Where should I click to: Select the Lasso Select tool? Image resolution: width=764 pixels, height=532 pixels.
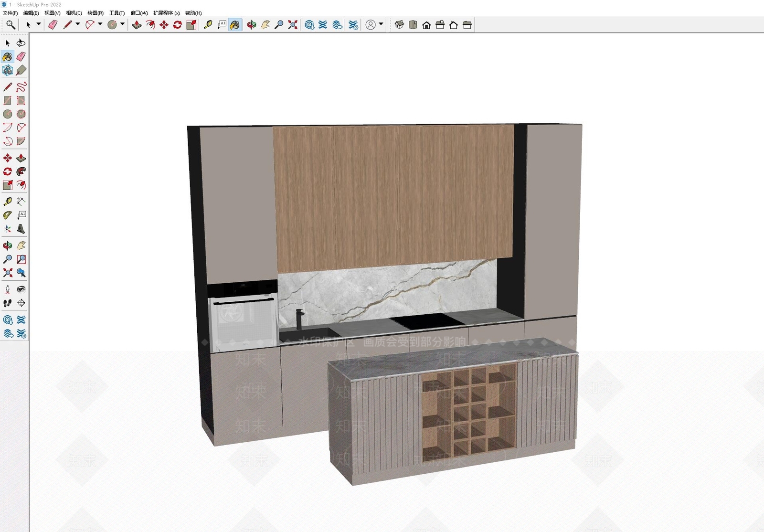coord(21,43)
